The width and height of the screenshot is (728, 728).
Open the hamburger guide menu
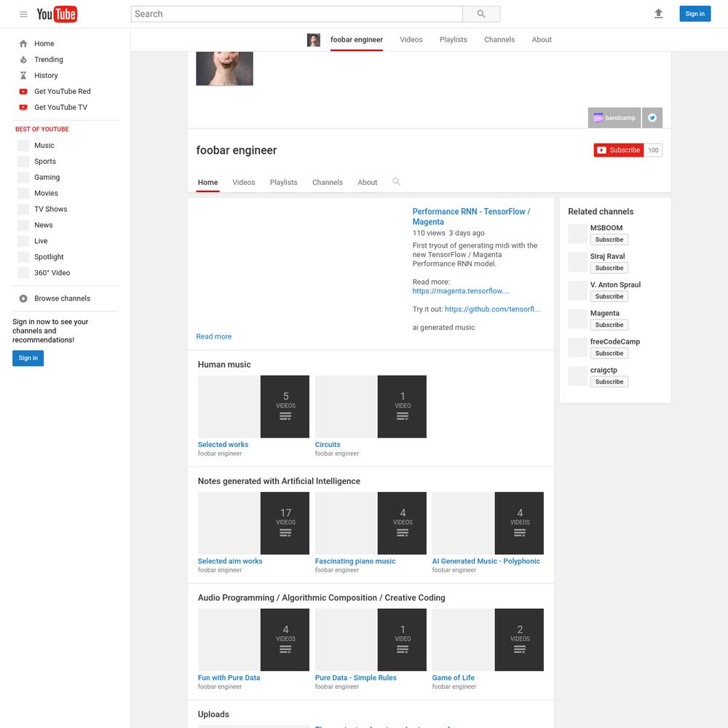[23, 14]
